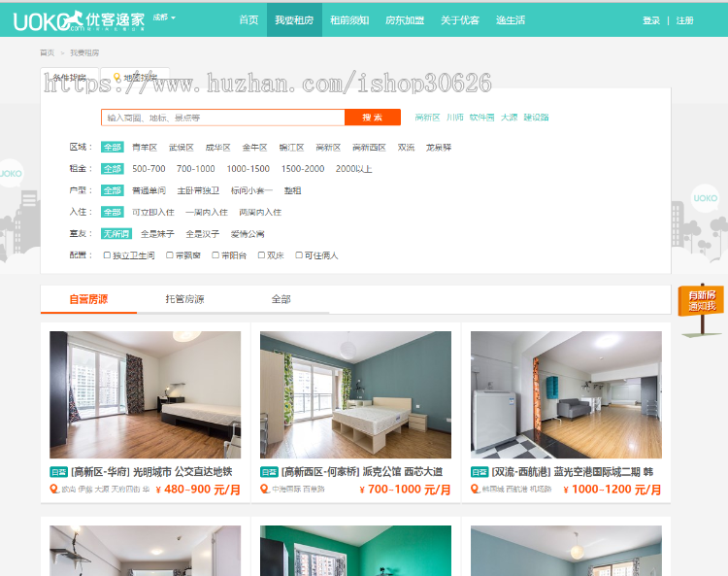Click the orange 搜索 button
The width and height of the screenshot is (728, 576).
click(373, 118)
